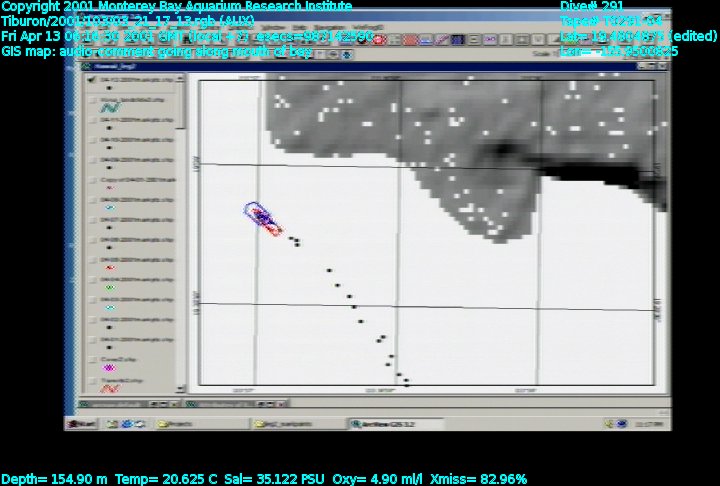Click the first quick launch icon beside Start
Viewport: 720px width, 486px height.
coord(110,424)
